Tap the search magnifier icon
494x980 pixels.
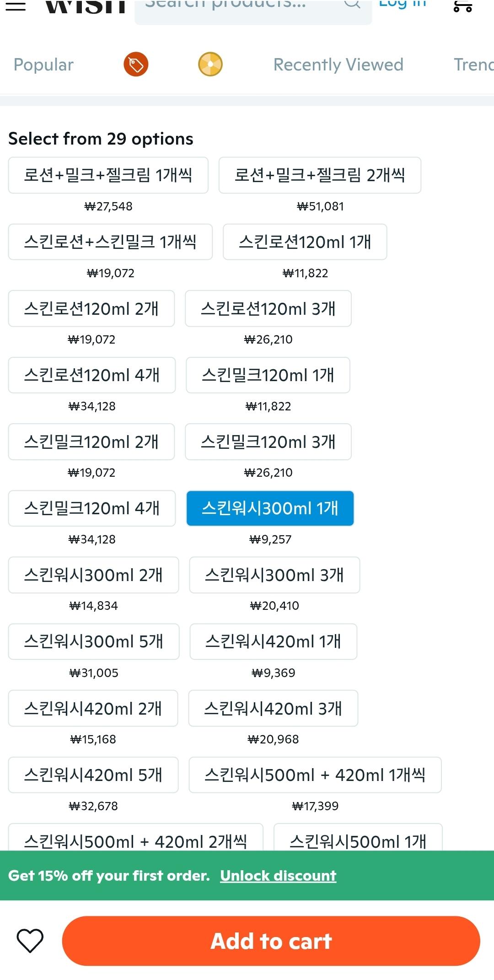coord(352,4)
